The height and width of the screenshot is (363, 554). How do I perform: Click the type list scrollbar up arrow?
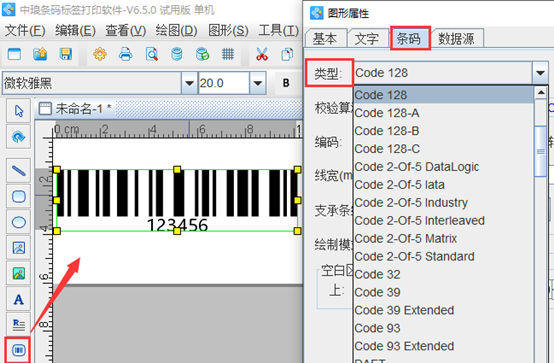541,93
